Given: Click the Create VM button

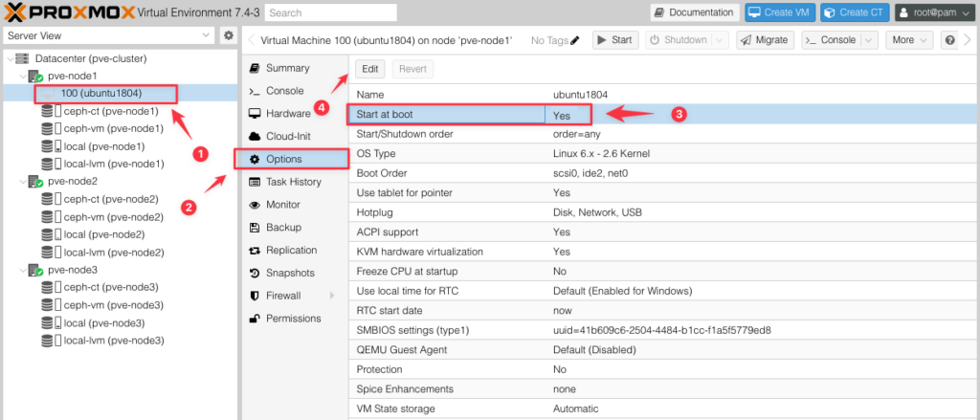Looking at the screenshot, I should (780, 12).
